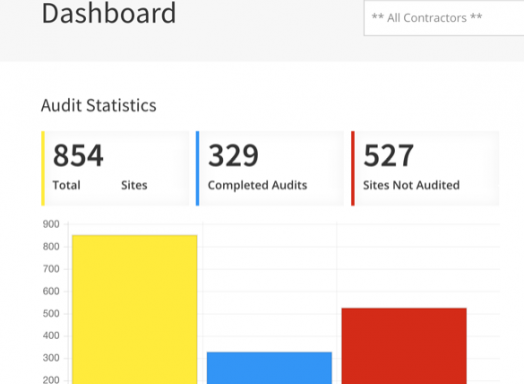524x384 pixels.
Task: Click the Audit Statistics heading
Action: point(99,106)
